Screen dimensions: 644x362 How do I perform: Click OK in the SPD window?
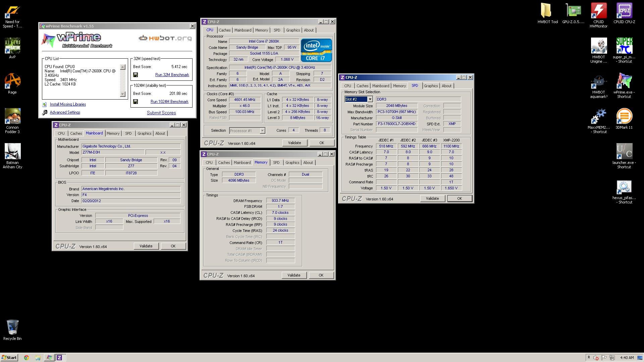click(460, 198)
